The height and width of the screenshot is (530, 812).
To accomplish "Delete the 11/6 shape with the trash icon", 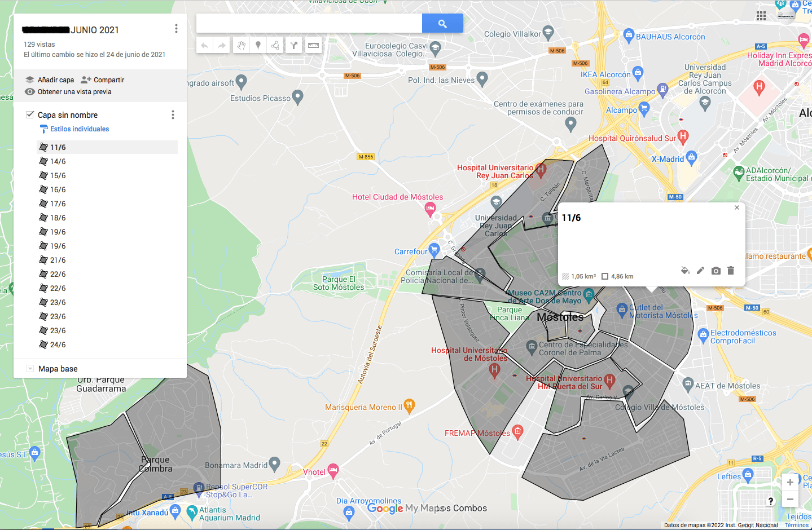I will click(731, 271).
